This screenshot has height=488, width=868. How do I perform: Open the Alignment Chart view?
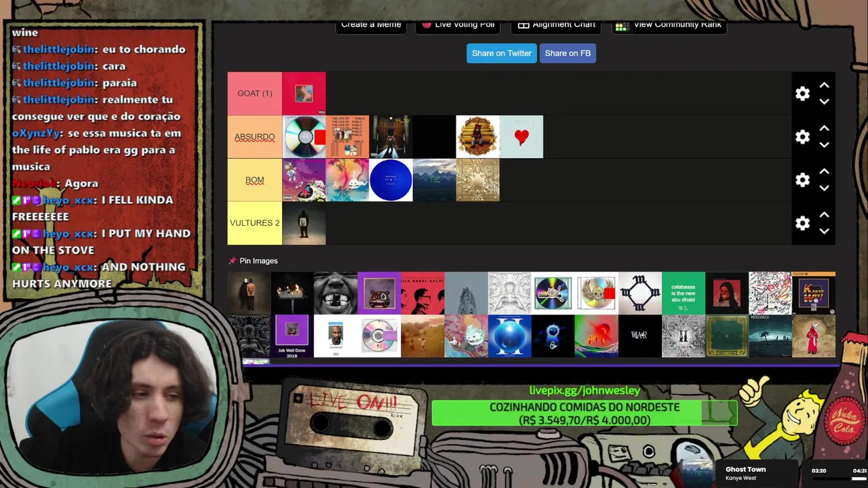pos(557,26)
